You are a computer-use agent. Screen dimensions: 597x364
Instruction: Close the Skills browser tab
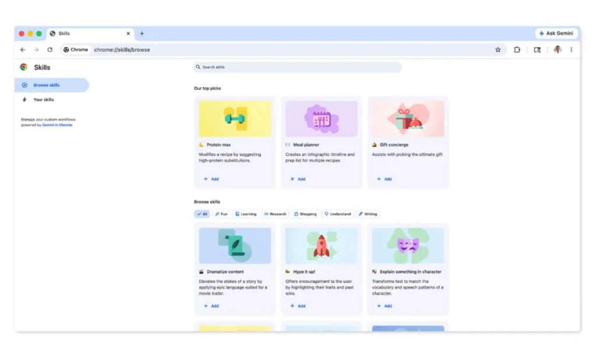[x=128, y=34]
